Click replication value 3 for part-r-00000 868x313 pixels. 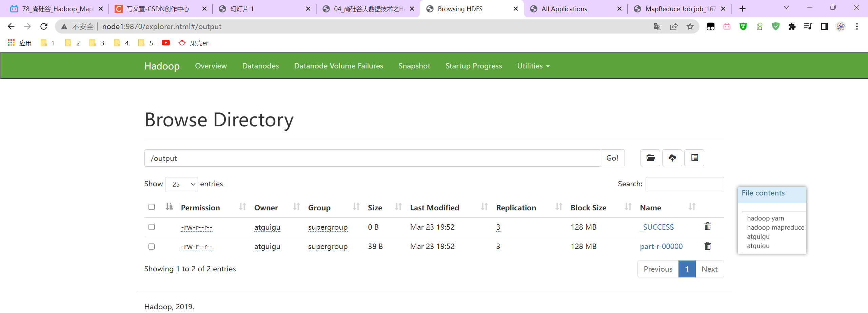[x=498, y=247]
